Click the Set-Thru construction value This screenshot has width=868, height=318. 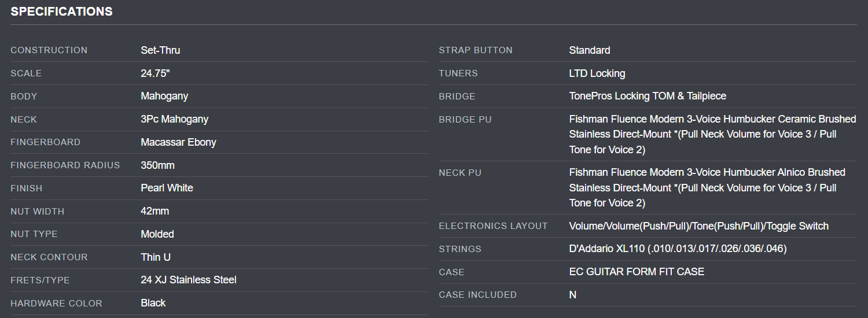(160, 50)
